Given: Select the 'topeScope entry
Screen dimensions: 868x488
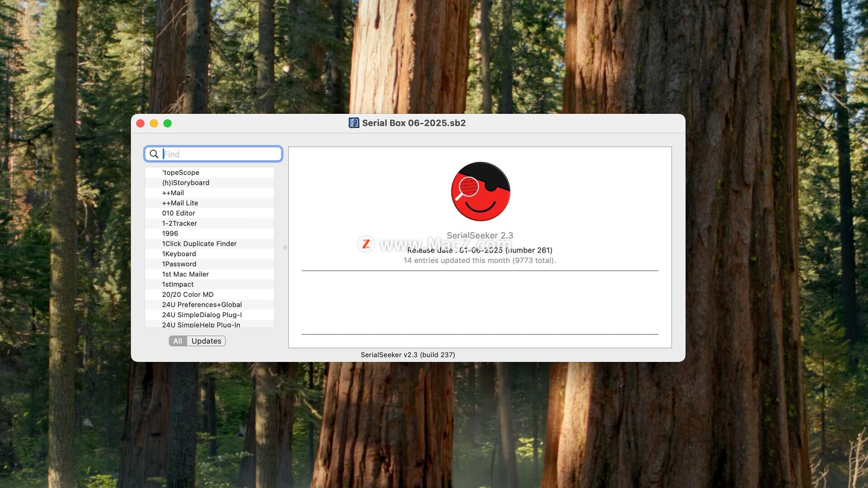Looking at the screenshot, I should [209, 173].
